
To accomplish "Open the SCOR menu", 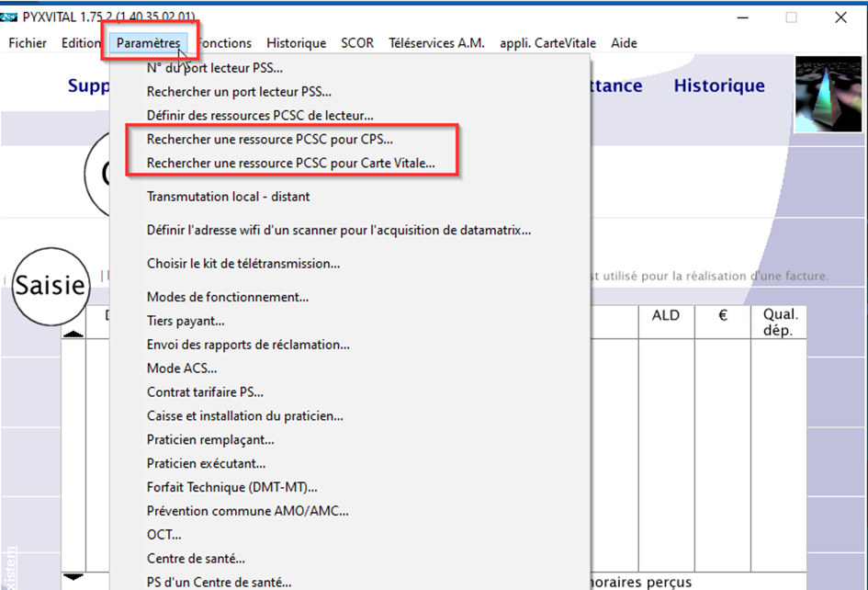I will [x=357, y=43].
